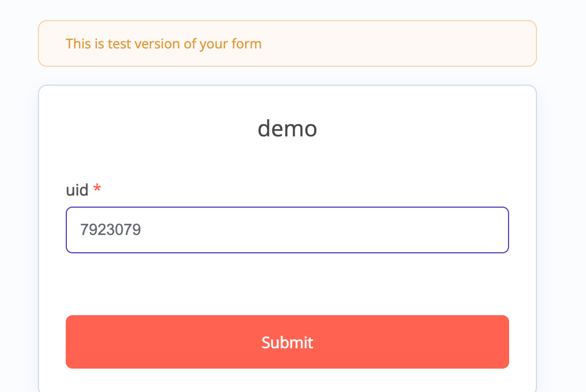Click the digits 7923079 in the textbox

coord(110,230)
